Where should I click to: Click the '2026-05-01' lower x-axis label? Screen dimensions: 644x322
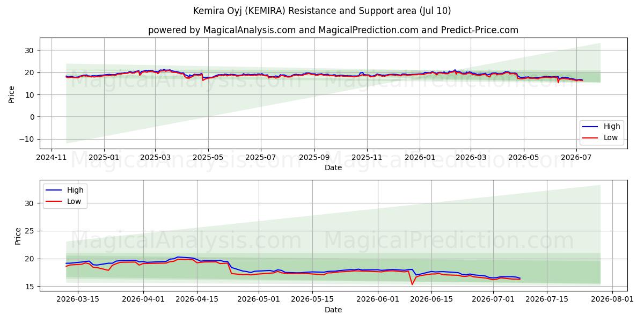point(259,300)
